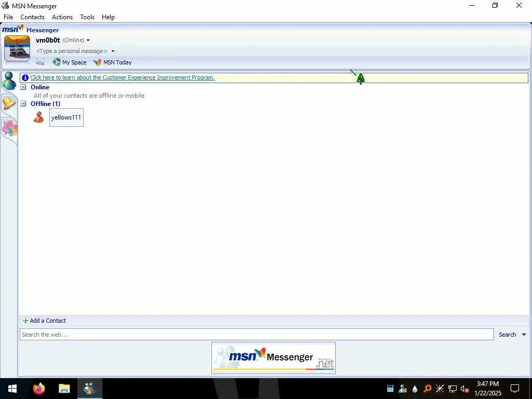
Task: Open the e-mail inbox envelope icon
Action: coord(41,62)
